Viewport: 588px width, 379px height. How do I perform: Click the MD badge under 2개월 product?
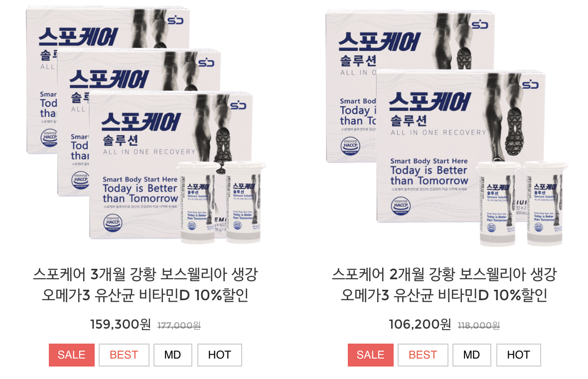tap(471, 355)
